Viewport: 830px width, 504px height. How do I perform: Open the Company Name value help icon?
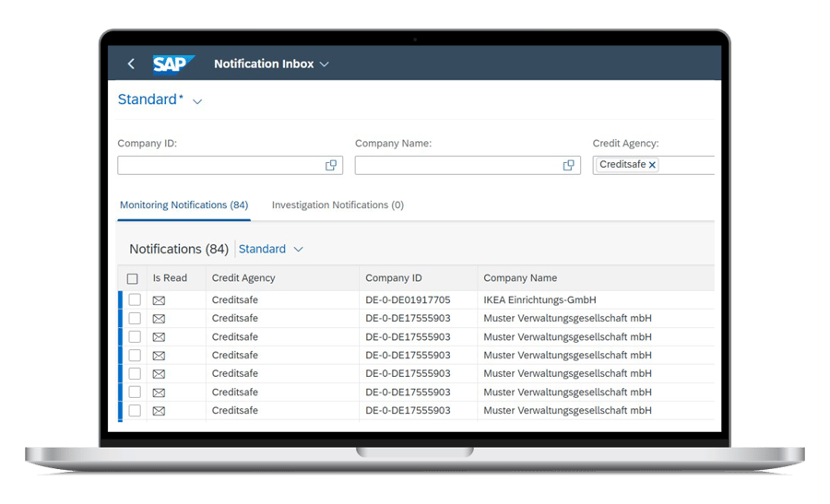click(568, 166)
